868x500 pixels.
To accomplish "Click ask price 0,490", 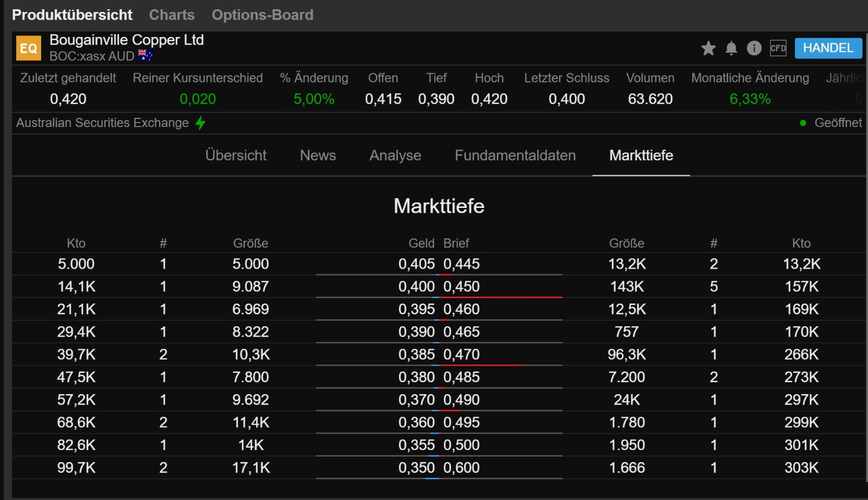I will pos(462,400).
